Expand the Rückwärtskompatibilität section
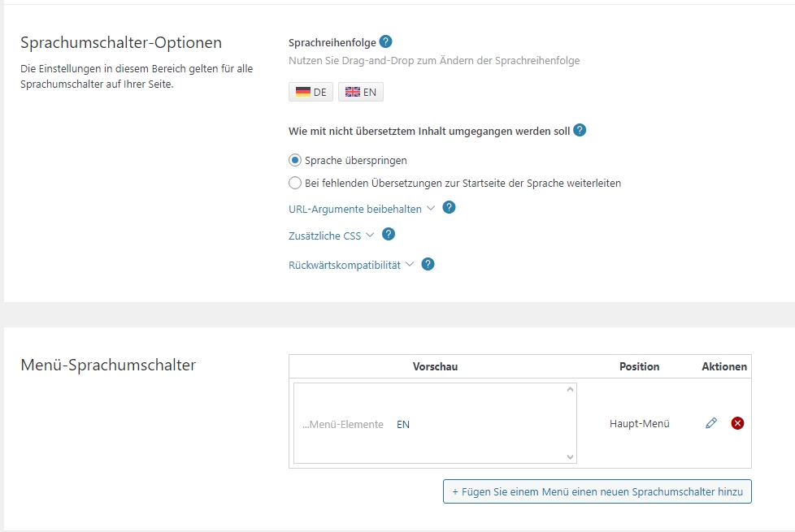The height and width of the screenshot is (532, 795). [351, 265]
